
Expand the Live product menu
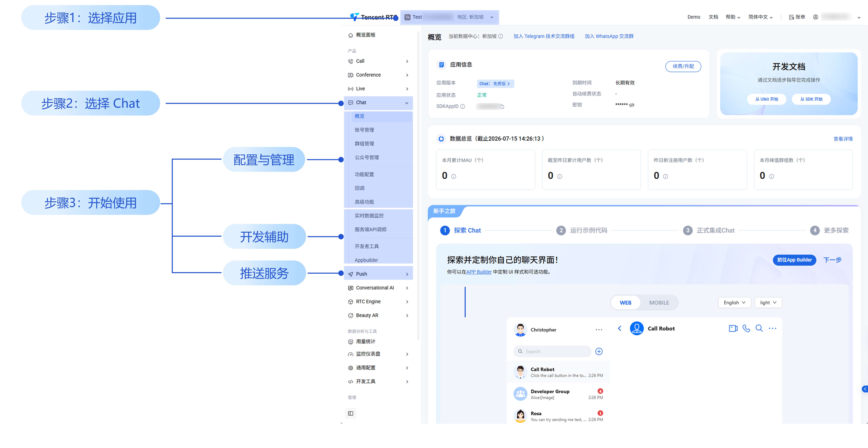coord(378,89)
